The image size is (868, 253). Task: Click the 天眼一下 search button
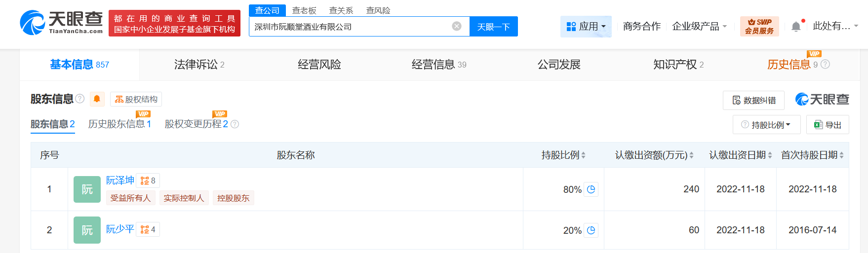(x=494, y=27)
